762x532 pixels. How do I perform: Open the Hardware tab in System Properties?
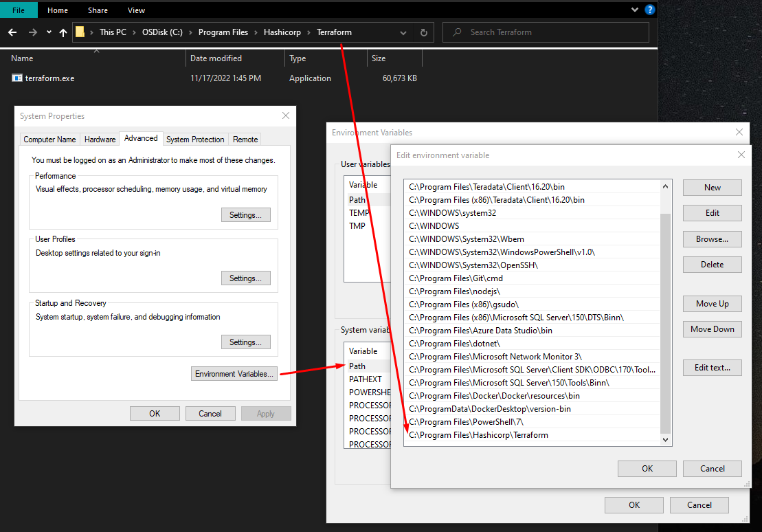point(100,140)
